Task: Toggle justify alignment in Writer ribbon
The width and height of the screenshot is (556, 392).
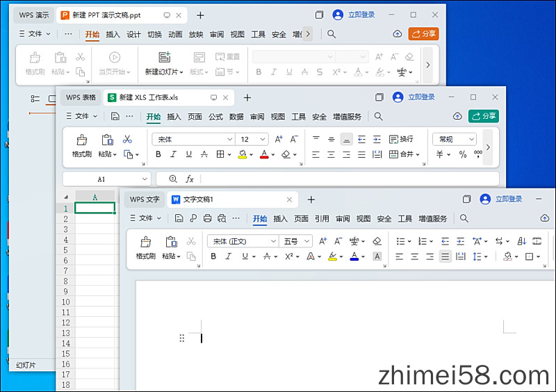Action: (x=445, y=256)
